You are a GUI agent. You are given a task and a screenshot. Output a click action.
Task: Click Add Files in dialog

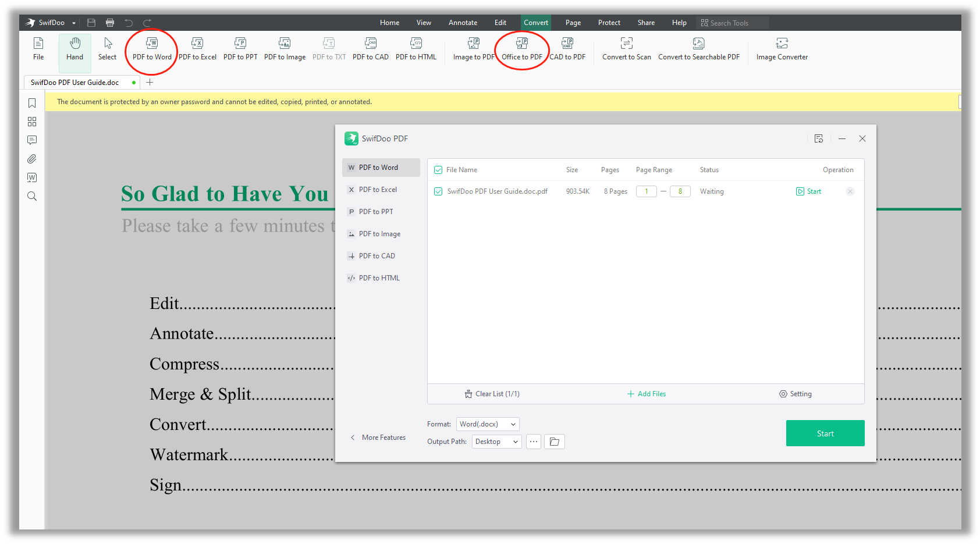[646, 394]
